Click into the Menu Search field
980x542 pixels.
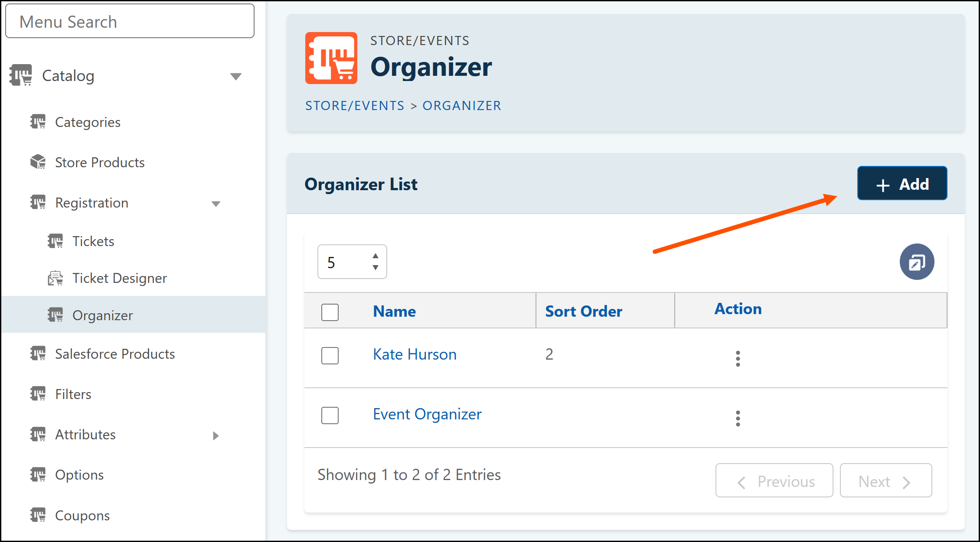[x=130, y=21]
